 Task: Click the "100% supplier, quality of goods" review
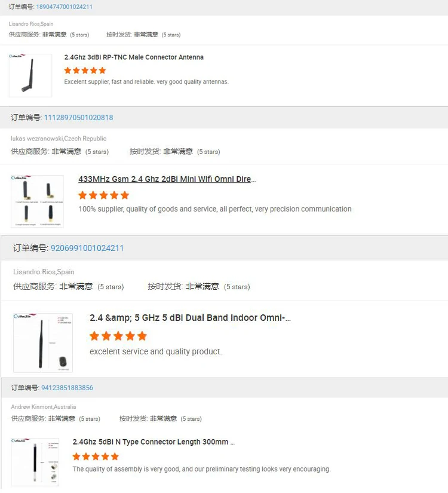point(215,209)
